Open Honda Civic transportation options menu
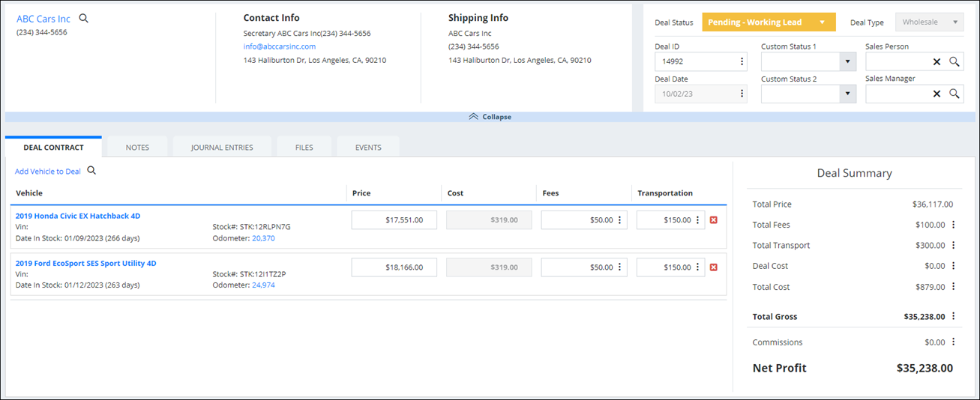The height and width of the screenshot is (400, 980). [x=698, y=219]
